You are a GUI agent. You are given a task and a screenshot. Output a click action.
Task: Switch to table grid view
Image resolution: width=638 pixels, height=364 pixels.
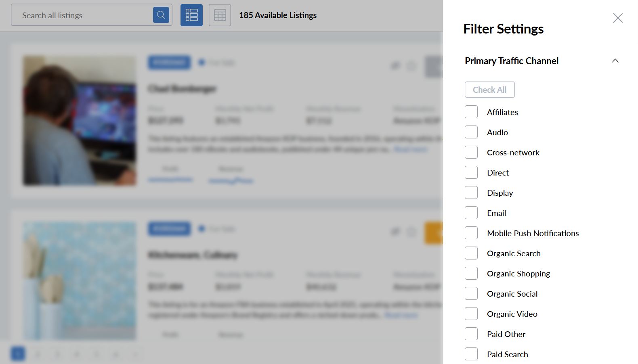(x=220, y=15)
